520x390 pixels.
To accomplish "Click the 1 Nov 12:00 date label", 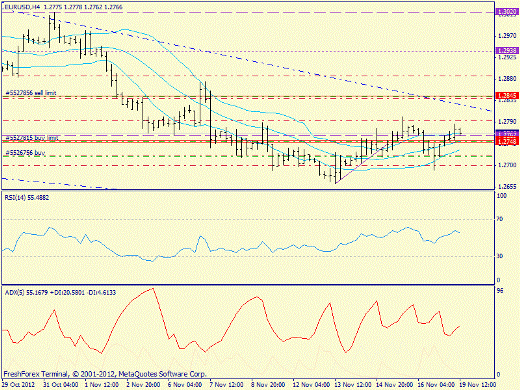I will pos(102,384).
